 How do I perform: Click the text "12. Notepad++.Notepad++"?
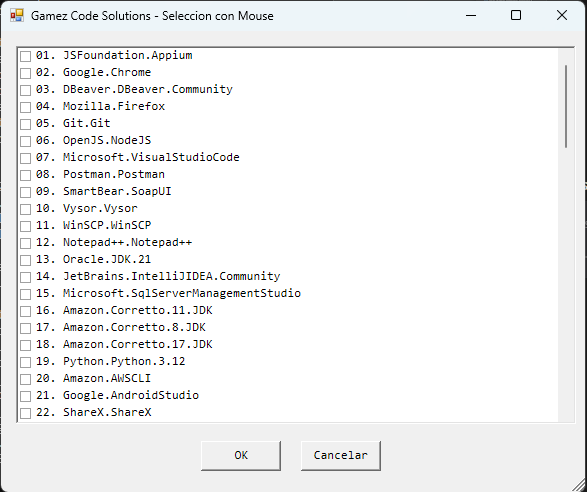click(114, 242)
